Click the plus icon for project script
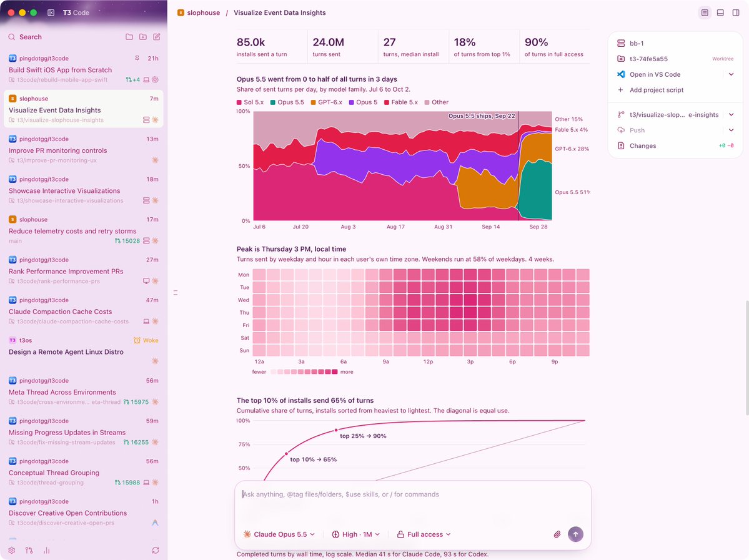This screenshot has height=560, width=749. click(620, 90)
